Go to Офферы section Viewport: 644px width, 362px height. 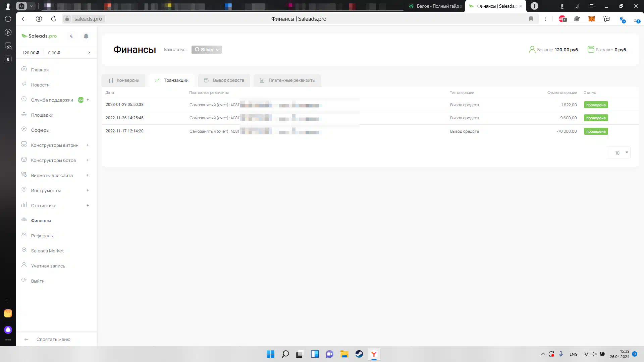(40, 130)
